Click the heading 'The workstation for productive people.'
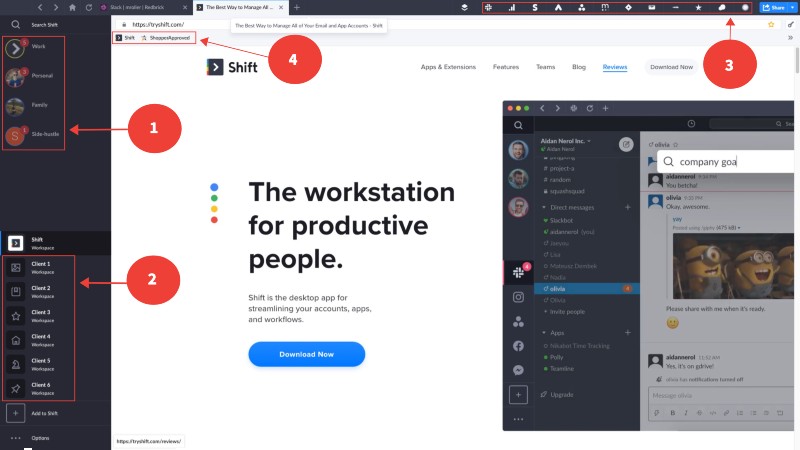 click(x=352, y=225)
